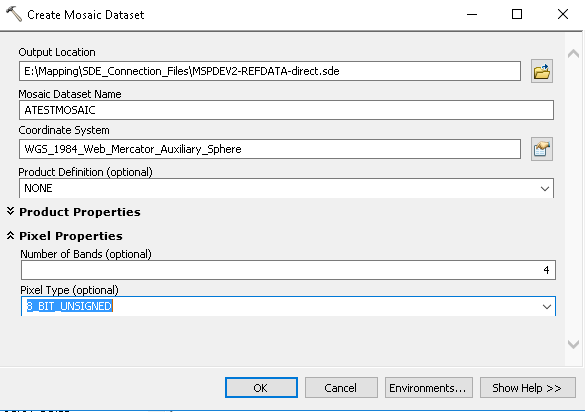Click the hammer tool icon in title bar
Screen dimensions: 585x412
coord(14,14)
